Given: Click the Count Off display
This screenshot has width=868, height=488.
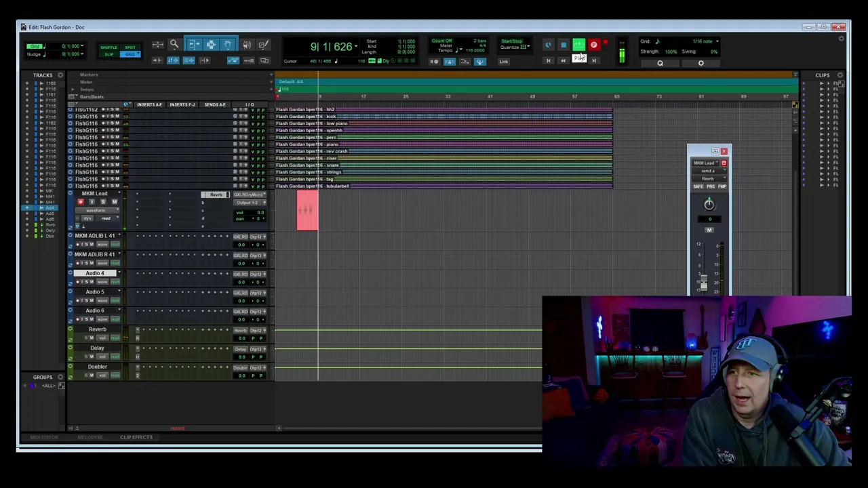Looking at the screenshot, I should tap(442, 41).
